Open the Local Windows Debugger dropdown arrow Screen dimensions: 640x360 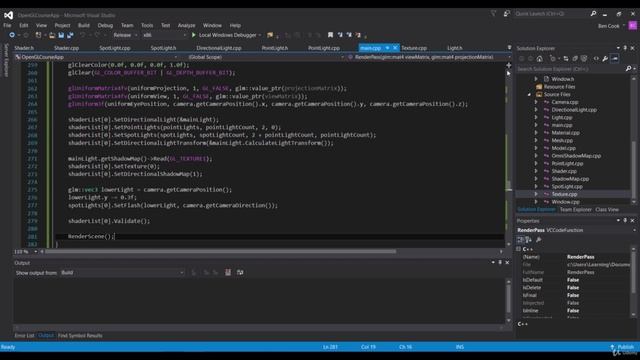(x=260, y=36)
